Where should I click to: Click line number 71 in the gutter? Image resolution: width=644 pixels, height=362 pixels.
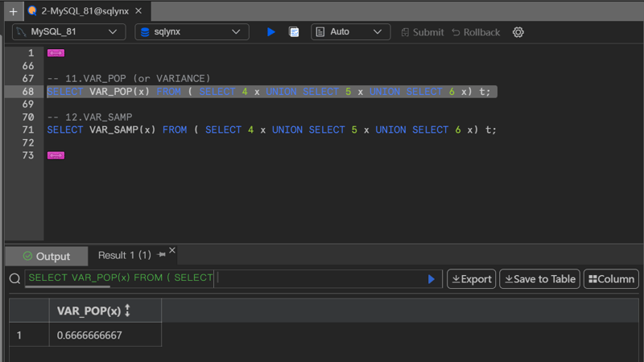(x=28, y=130)
